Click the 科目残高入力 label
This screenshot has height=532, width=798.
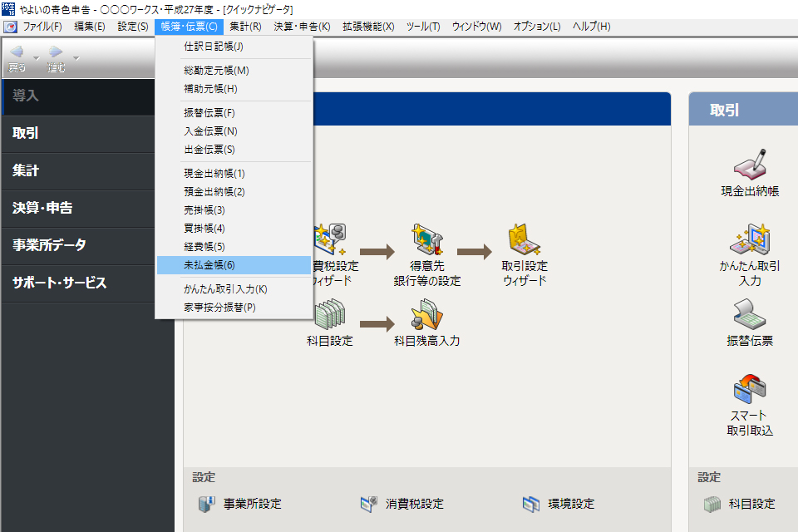[427, 341]
